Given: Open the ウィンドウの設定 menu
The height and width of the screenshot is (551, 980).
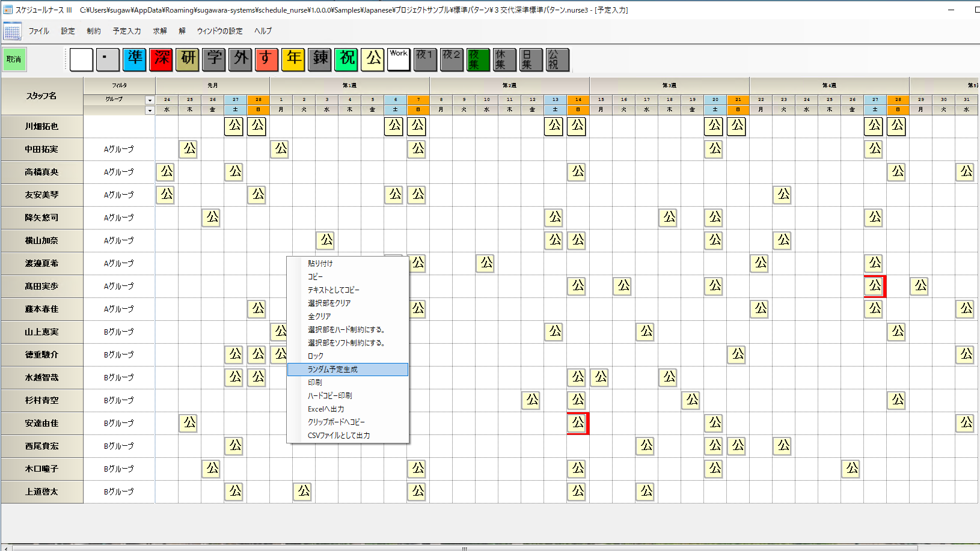Looking at the screenshot, I should tap(220, 31).
